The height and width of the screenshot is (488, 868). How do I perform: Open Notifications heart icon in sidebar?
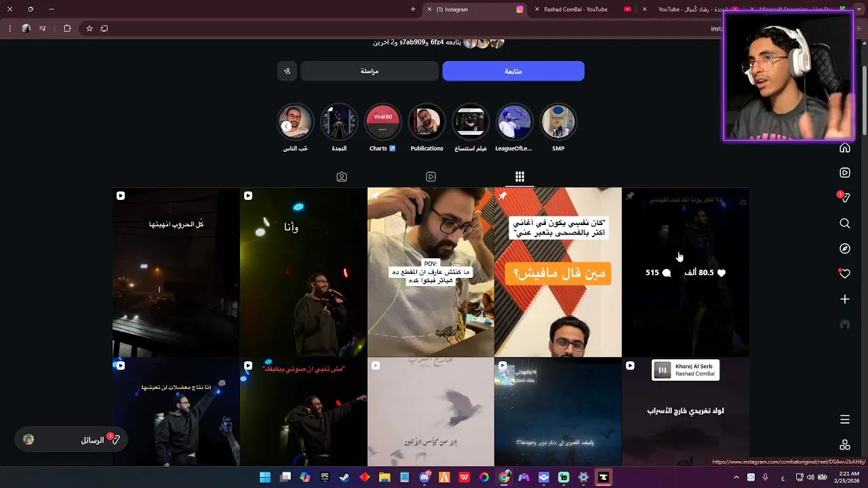click(x=844, y=274)
